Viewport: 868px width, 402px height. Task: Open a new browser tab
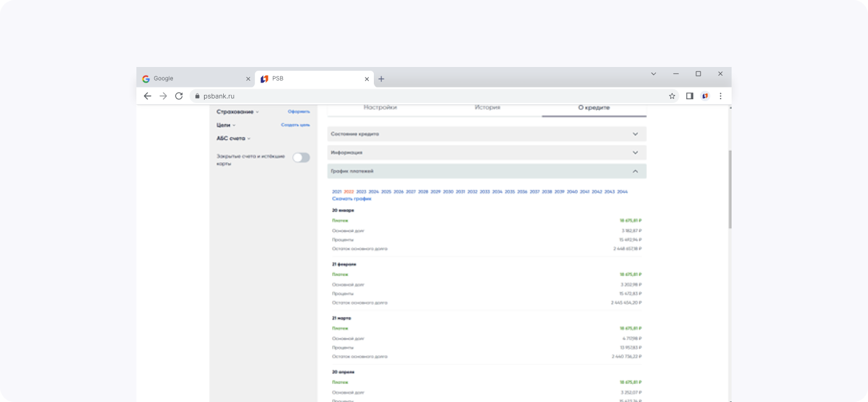point(381,79)
